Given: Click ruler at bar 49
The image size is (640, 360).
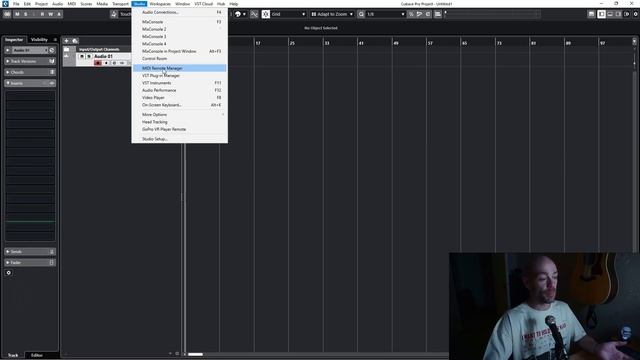Looking at the screenshot, I should pos(396,43).
